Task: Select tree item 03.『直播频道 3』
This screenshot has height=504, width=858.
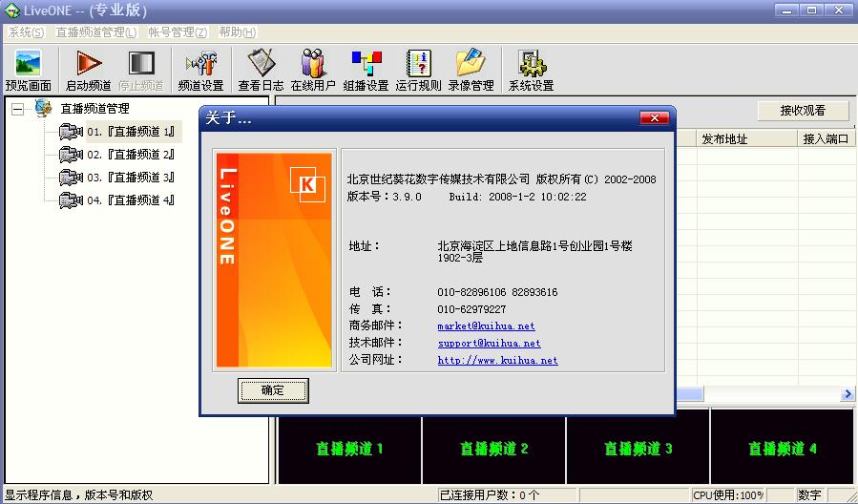Action: pos(132,178)
